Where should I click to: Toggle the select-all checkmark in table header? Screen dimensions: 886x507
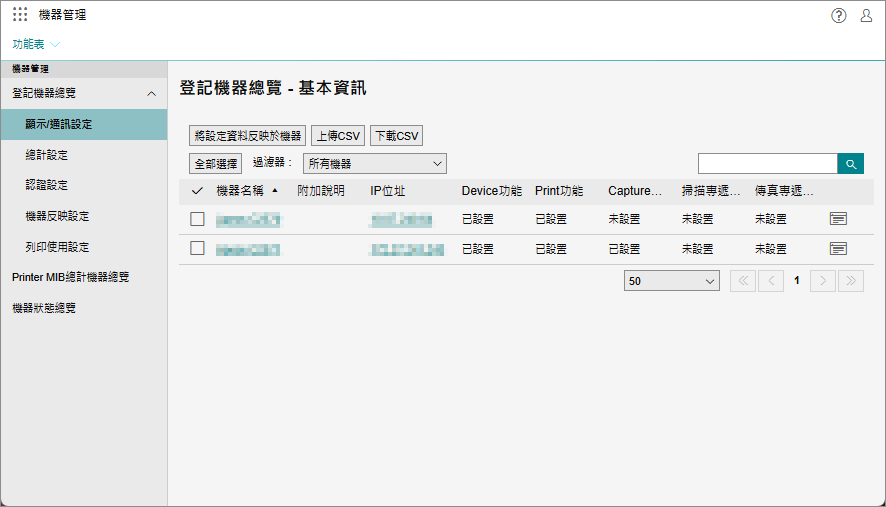197,190
